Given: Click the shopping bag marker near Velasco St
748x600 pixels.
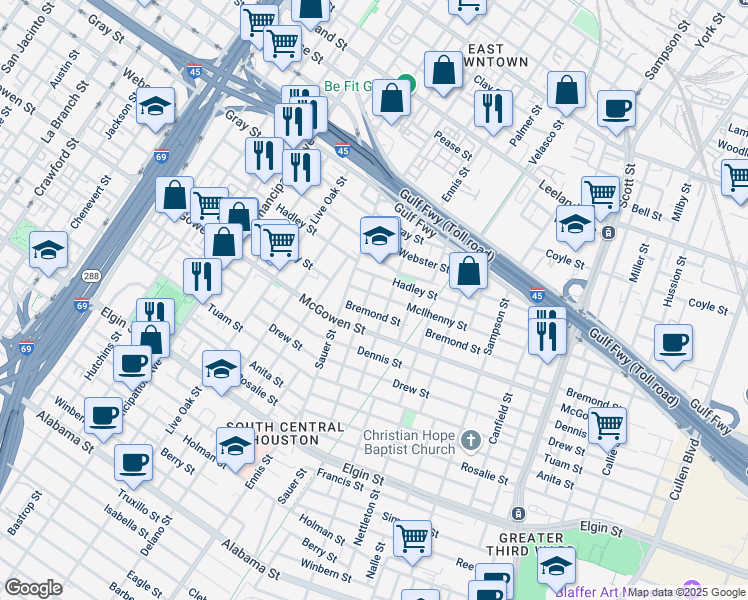Looking at the screenshot, I should click(566, 93).
